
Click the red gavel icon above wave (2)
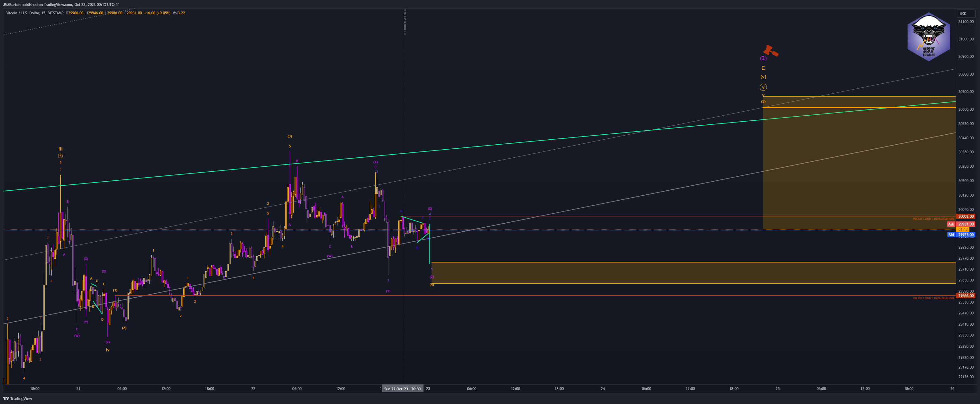770,51
